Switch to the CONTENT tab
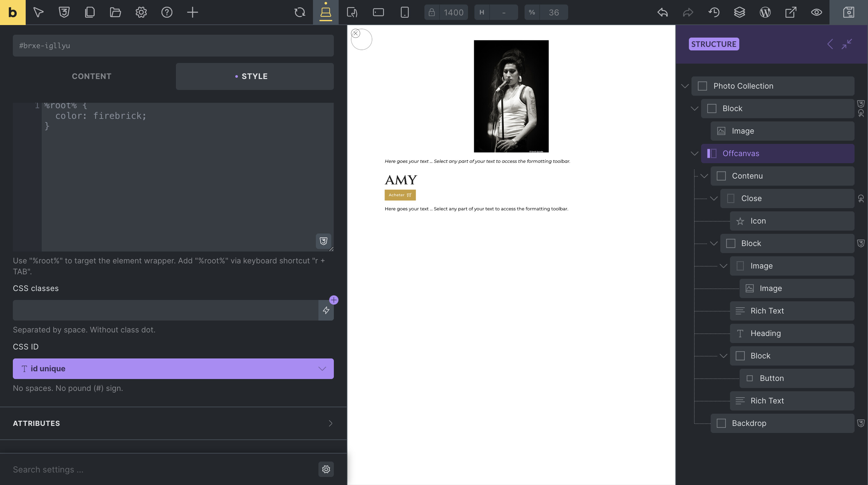868x485 pixels. click(91, 76)
